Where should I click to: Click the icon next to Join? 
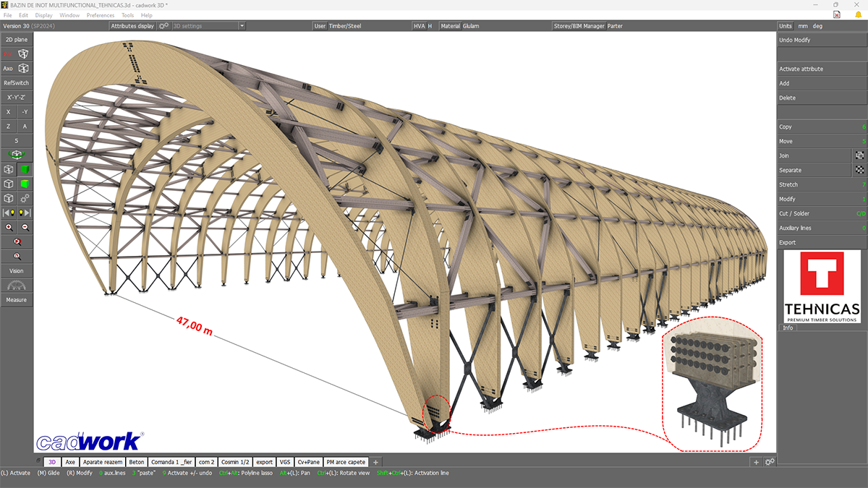[x=859, y=155]
